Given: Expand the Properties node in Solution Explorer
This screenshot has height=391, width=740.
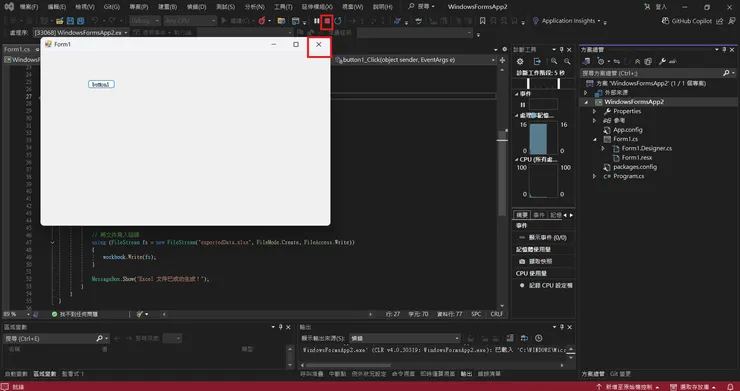Looking at the screenshot, I should tap(595, 111).
